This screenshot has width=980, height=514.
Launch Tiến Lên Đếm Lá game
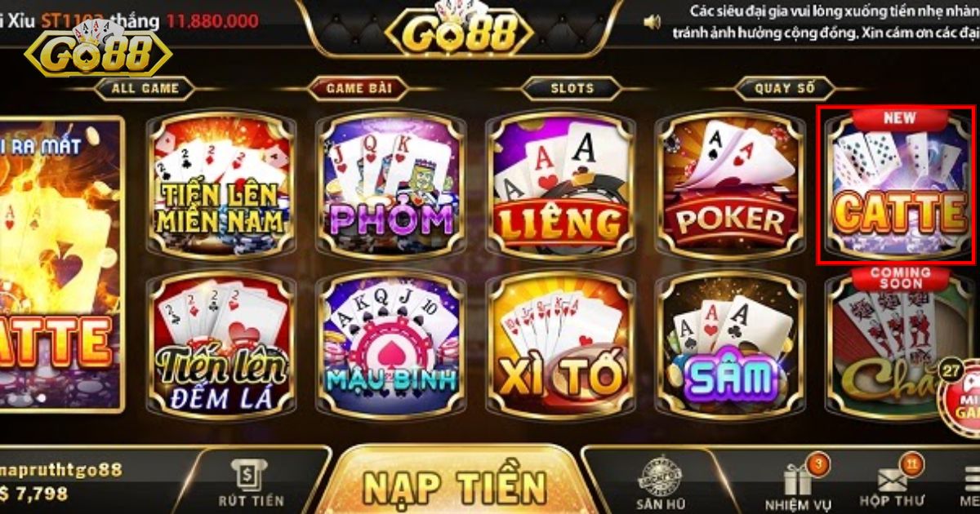220,344
